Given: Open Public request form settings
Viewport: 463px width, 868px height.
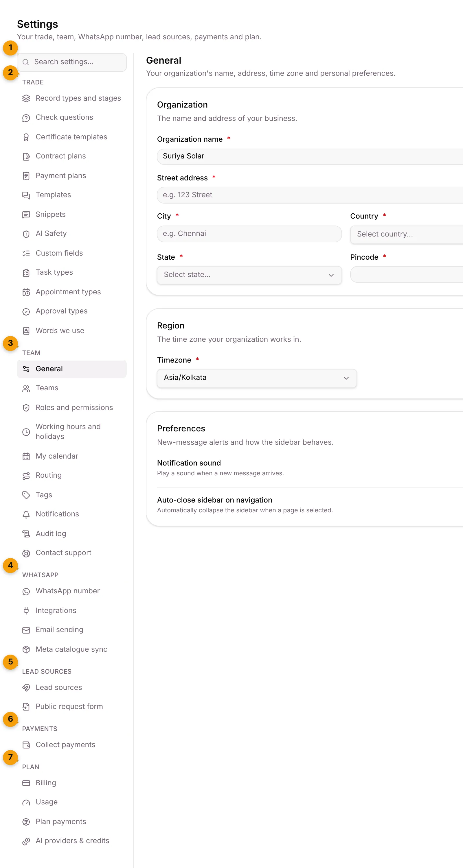Looking at the screenshot, I should tap(72, 707).
